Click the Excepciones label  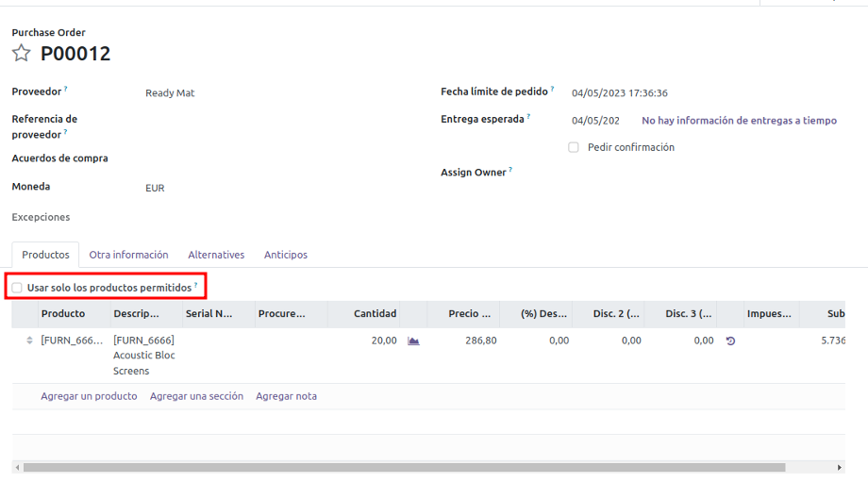(x=41, y=217)
